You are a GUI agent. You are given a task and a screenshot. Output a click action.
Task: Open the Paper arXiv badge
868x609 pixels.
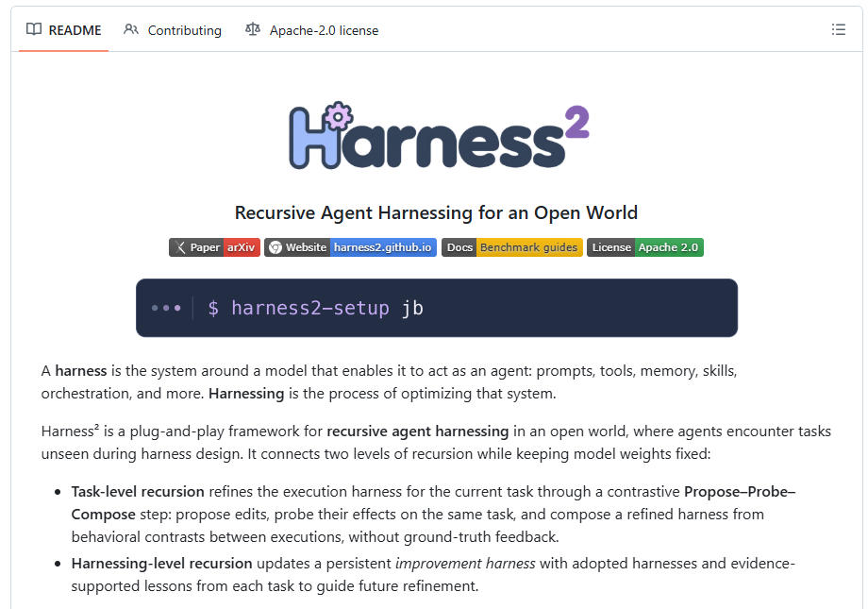tap(215, 247)
